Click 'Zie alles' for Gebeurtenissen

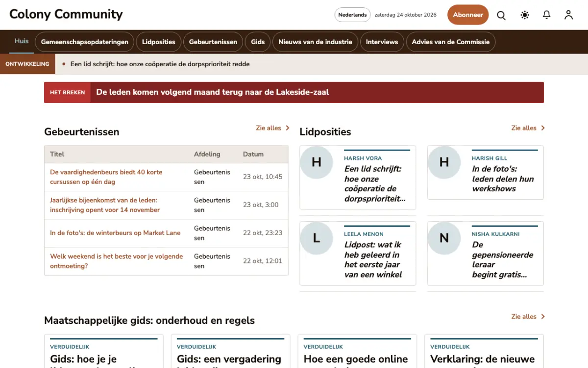272,128
